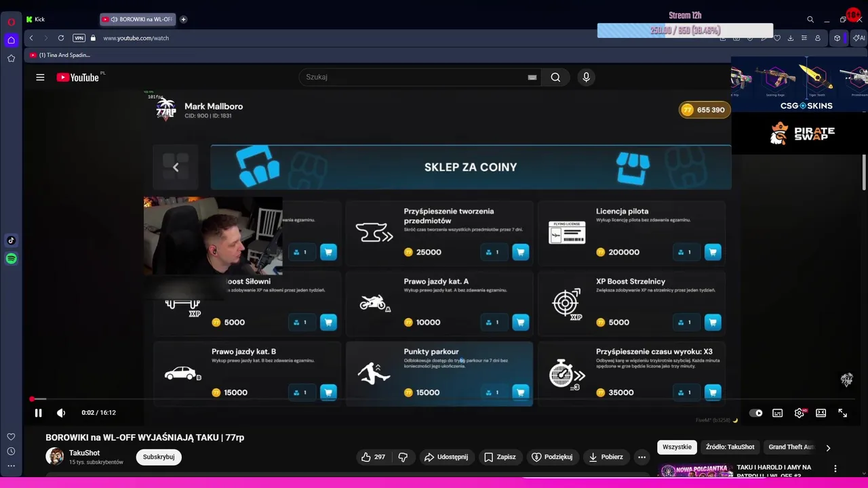Open the player settings gear
The width and height of the screenshot is (868, 488).
(800, 413)
